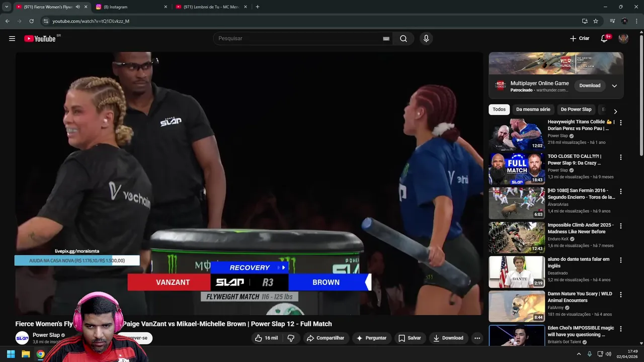This screenshot has width=644, height=362.
Task: Open Chrome profile avatar
Action: point(624,21)
